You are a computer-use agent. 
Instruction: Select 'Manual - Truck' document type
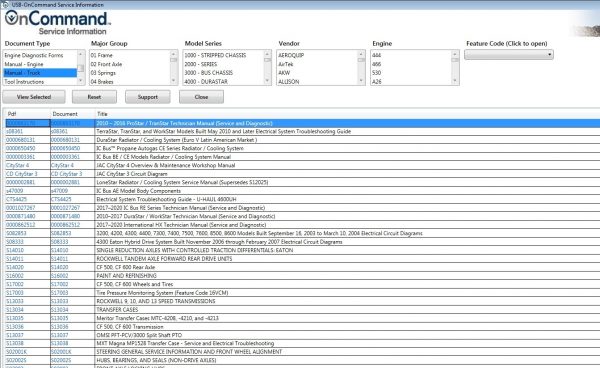(x=40, y=73)
